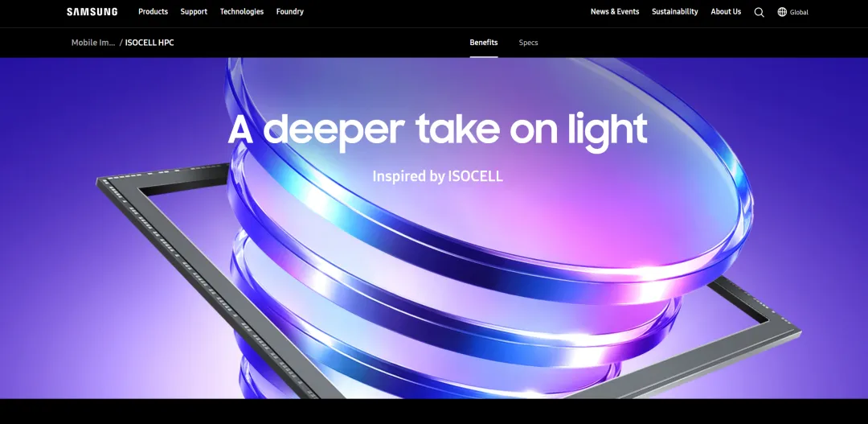Open the Products menu
868x424 pixels.
[x=153, y=11]
